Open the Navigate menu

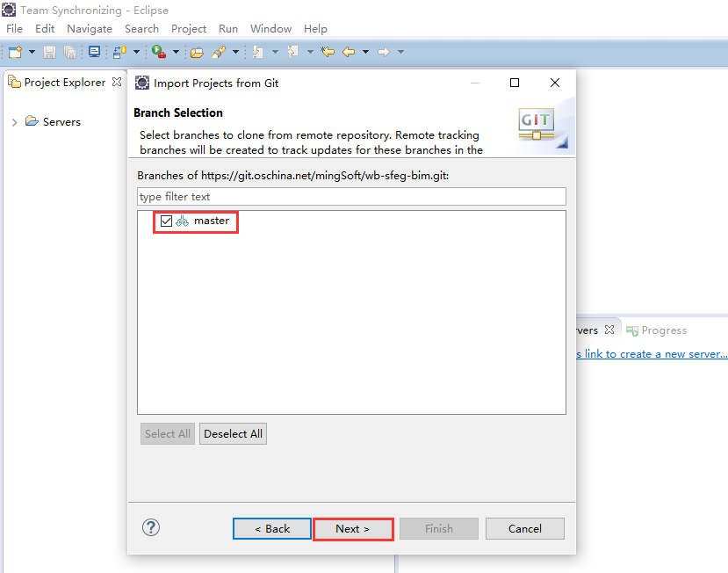click(x=90, y=29)
